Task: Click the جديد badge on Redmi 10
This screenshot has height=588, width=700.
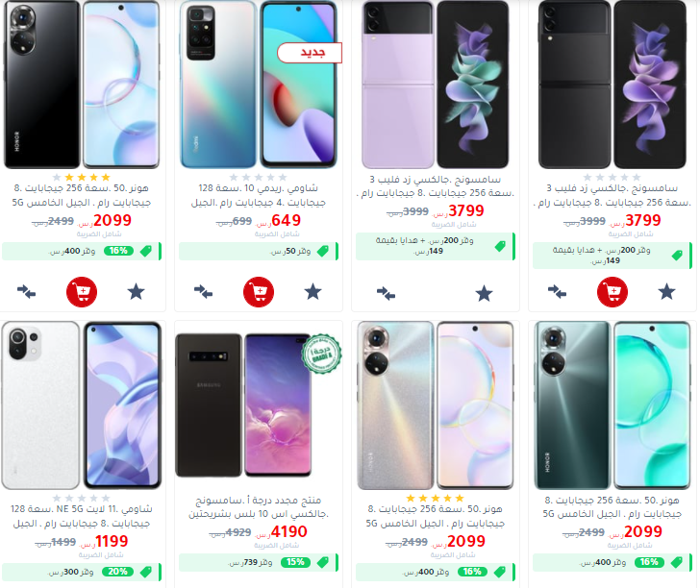Action: pos(310,53)
